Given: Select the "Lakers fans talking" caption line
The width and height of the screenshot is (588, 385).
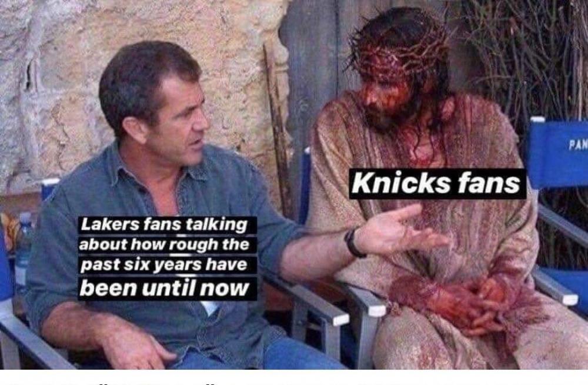Looking at the screenshot, I should [x=165, y=225].
